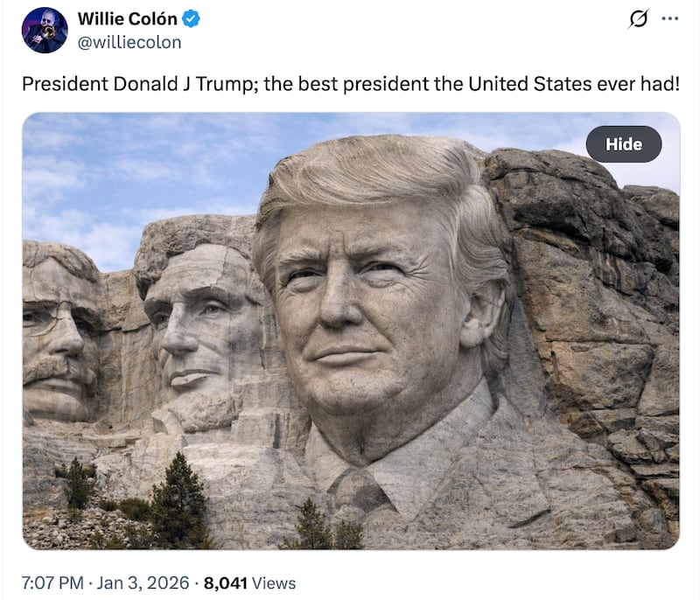Click the rocky cliff right of Trump carving
700x600 pixels.
click(594, 312)
